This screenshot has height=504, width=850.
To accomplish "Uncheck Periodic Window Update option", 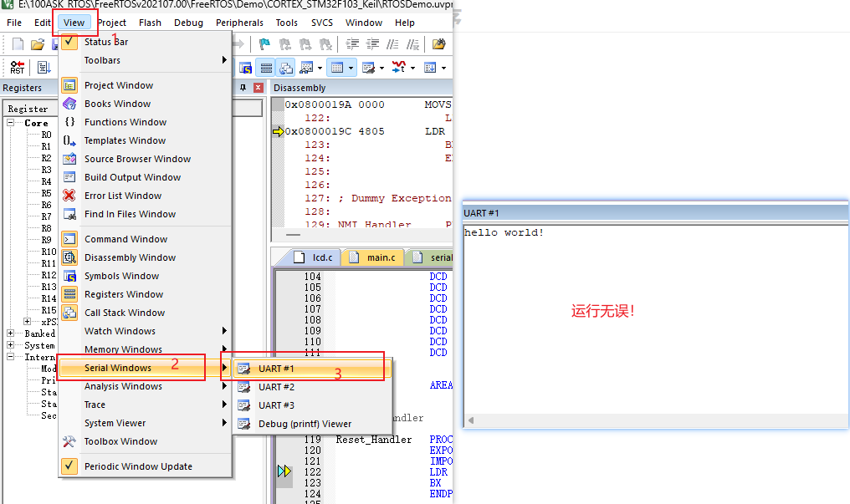I will point(146,466).
